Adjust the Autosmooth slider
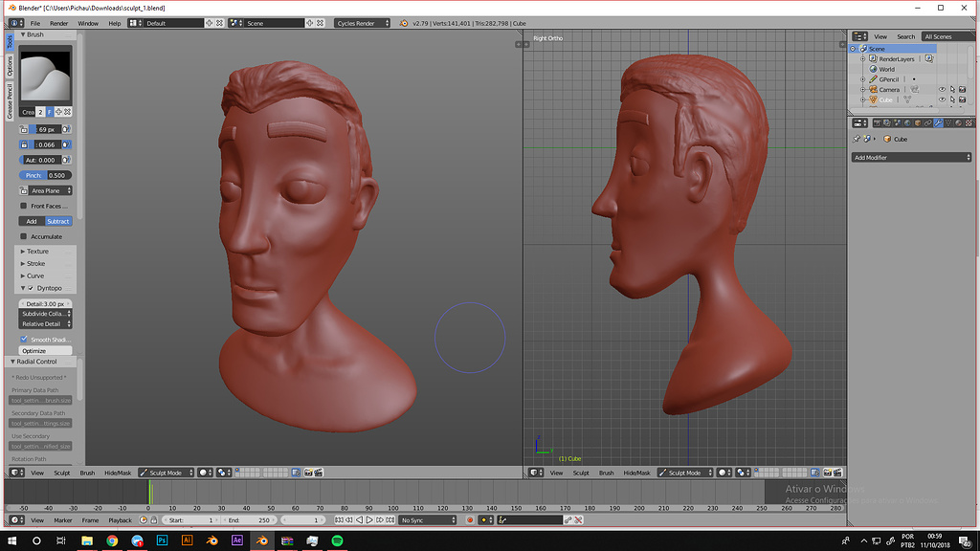Screen dimensions: 980x551 (40, 160)
